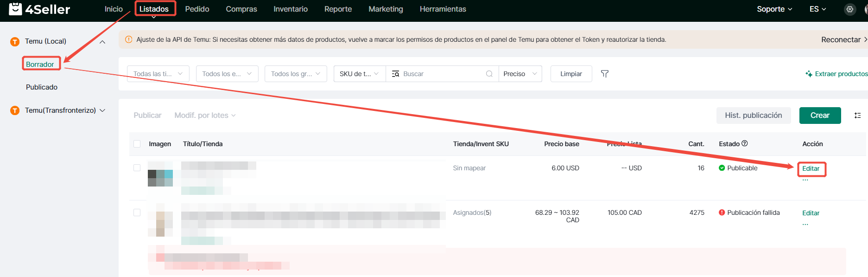Click the Sin mapear SKU text
The width and height of the screenshot is (868, 277).
click(x=469, y=168)
